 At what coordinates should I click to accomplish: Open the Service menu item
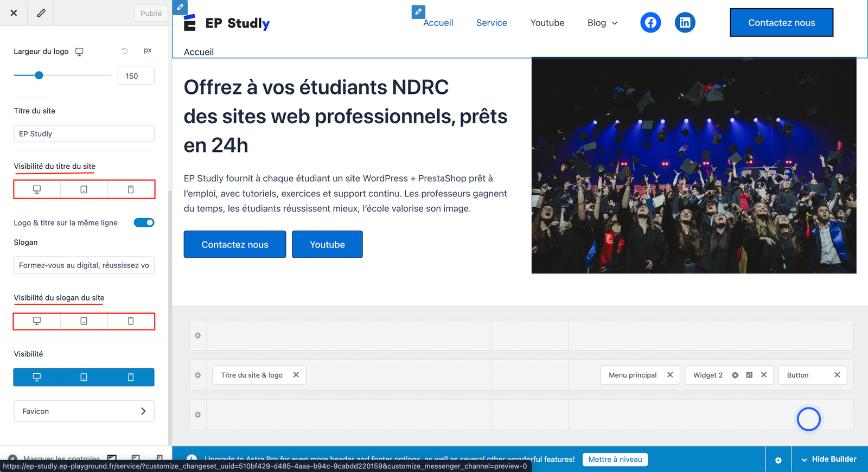(492, 23)
